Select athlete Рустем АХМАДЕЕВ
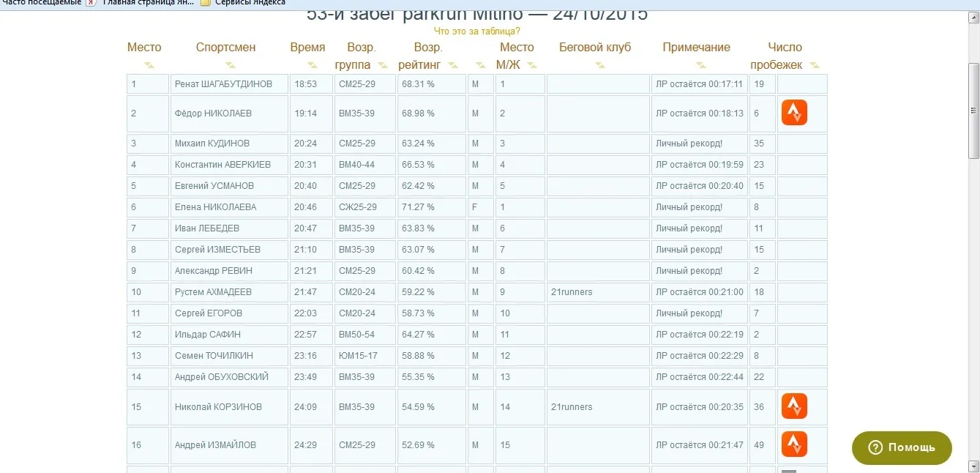The height and width of the screenshot is (473, 980). tap(213, 292)
